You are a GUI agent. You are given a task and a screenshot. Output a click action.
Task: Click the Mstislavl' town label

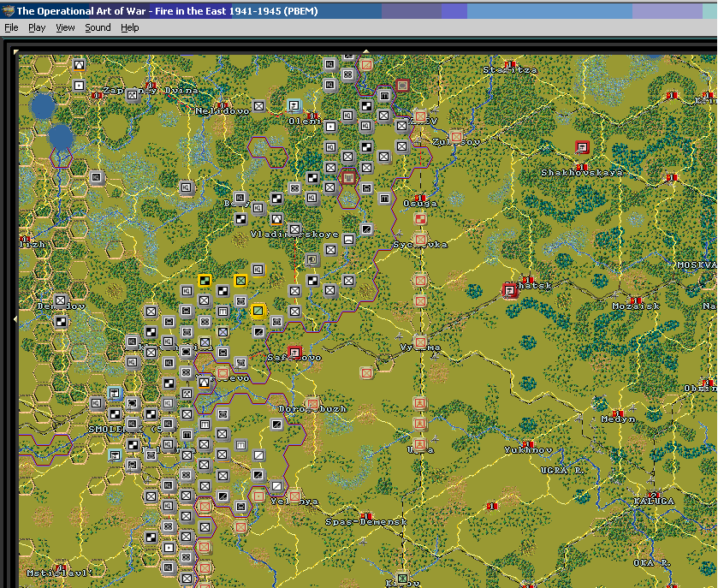click(59, 573)
